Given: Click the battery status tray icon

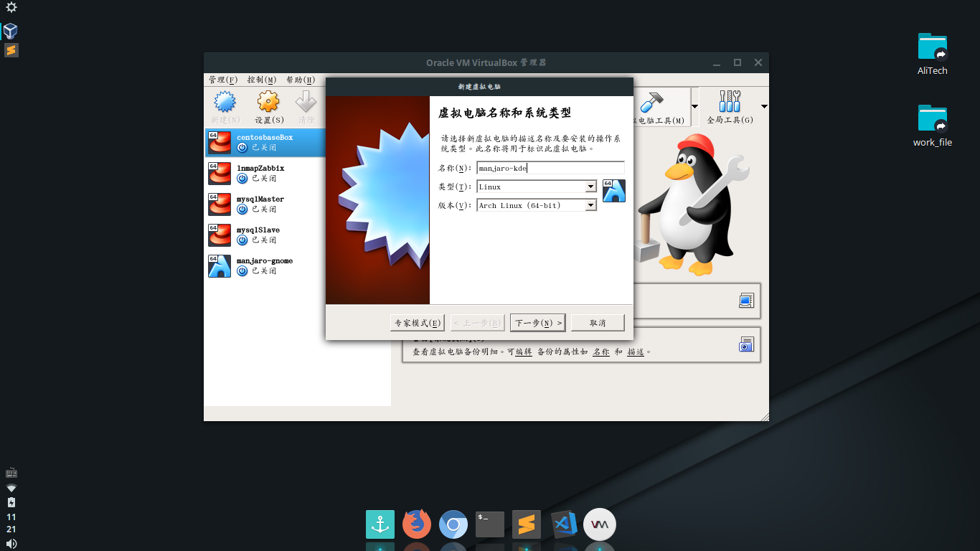Looking at the screenshot, I should 11,502.
